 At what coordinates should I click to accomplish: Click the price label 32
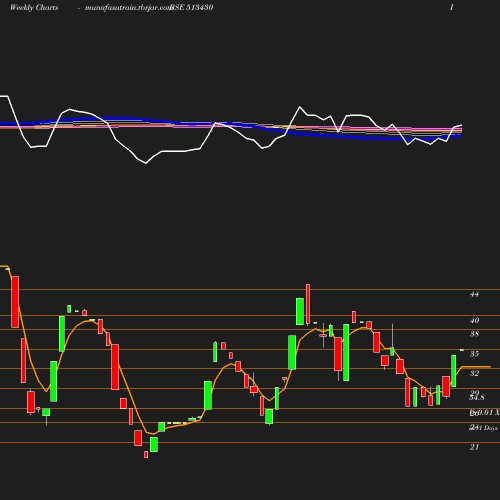(x=474, y=373)
